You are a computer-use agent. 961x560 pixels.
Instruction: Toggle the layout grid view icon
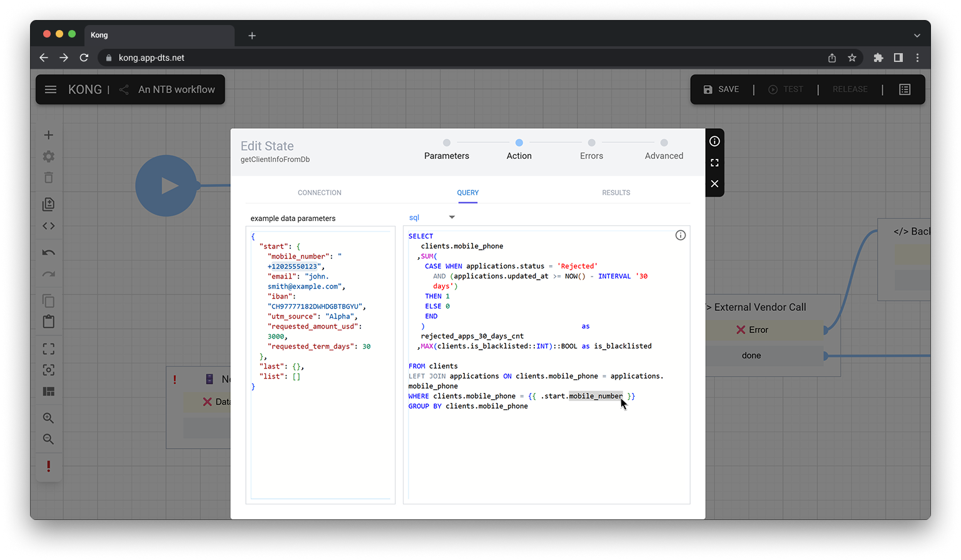(48, 392)
